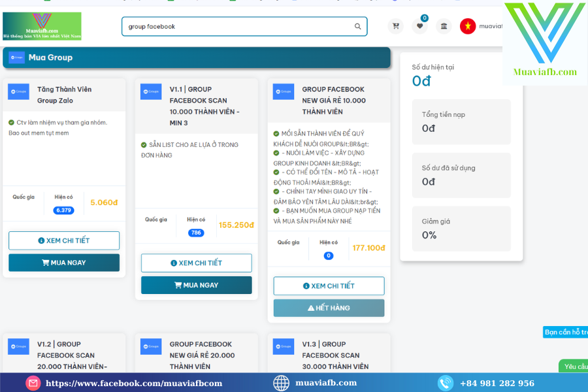
Task: Click the 0 stock badge on 10.000 group
Action: point(329,256)
